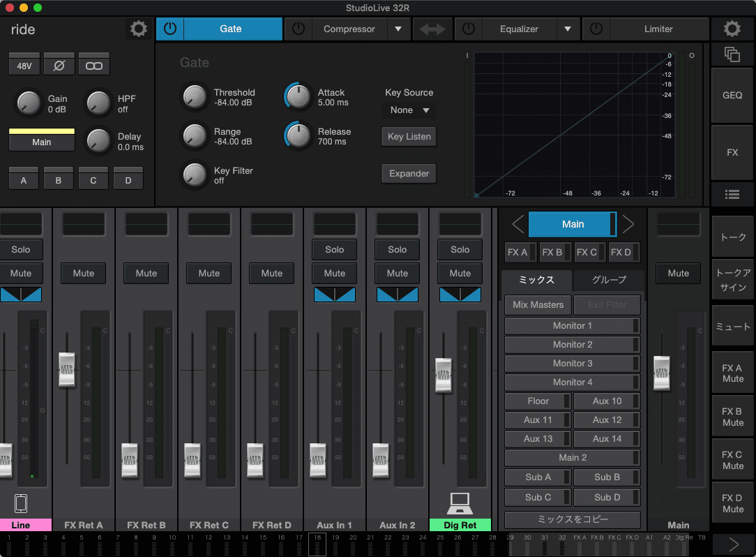Image resolution: width=756 pixels, height=557 pixels.
Task: Open mixer settings gear at top right
Action: point(732,29)
